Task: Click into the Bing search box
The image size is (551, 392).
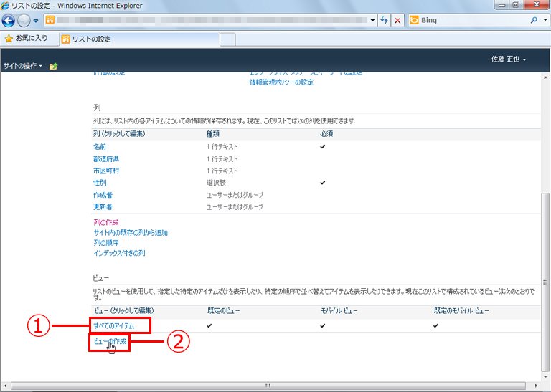Action: (x=474, y=20)
